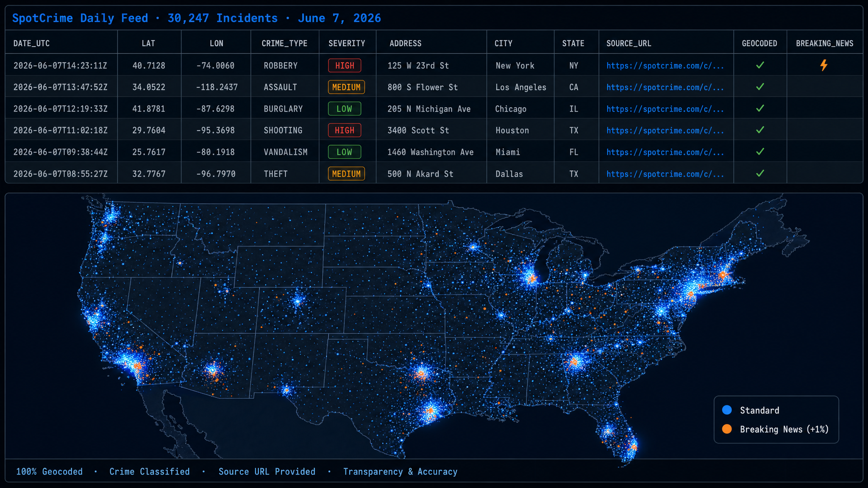Viewport: 868px width, 488px height.
Task: Click the VANDALISM crime type cell
Action: point(286,152)
